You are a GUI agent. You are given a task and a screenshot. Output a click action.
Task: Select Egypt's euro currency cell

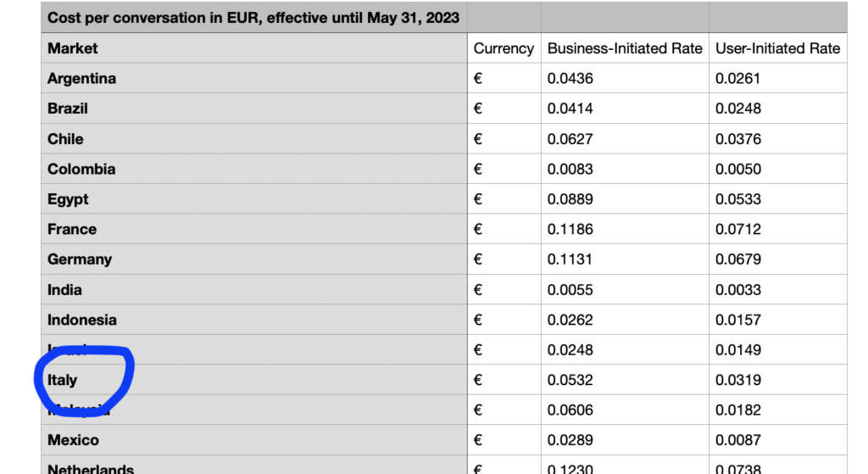tap(504, 198)
